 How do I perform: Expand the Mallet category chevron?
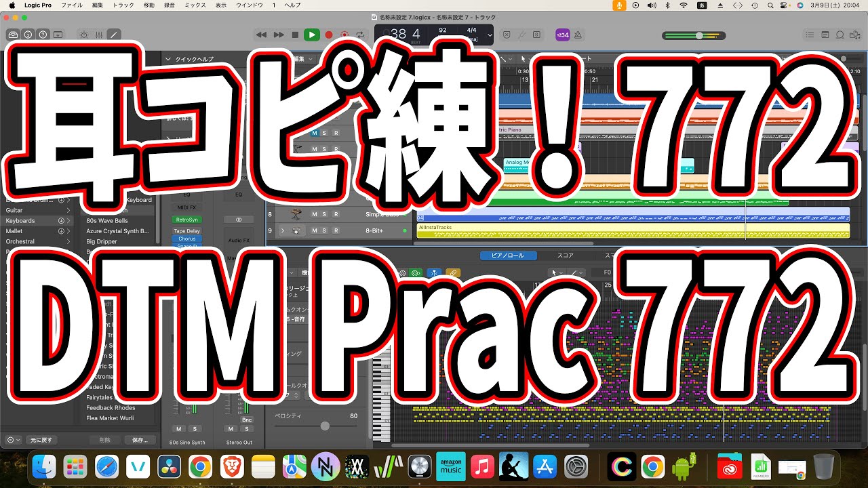click(x=68, y=231)
